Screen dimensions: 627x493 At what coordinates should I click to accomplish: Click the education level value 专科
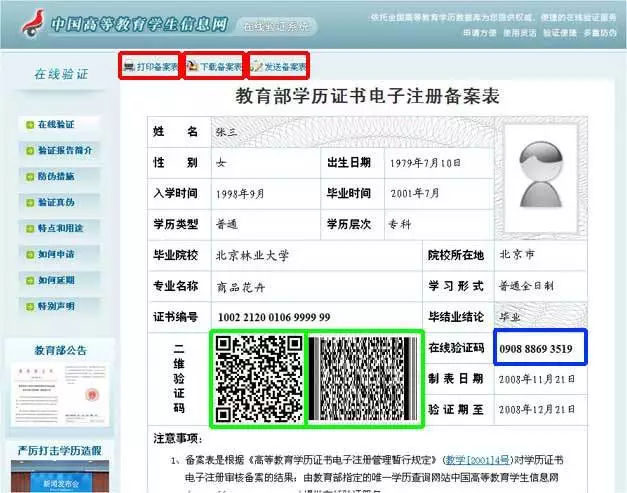click(x=400, y=224)
